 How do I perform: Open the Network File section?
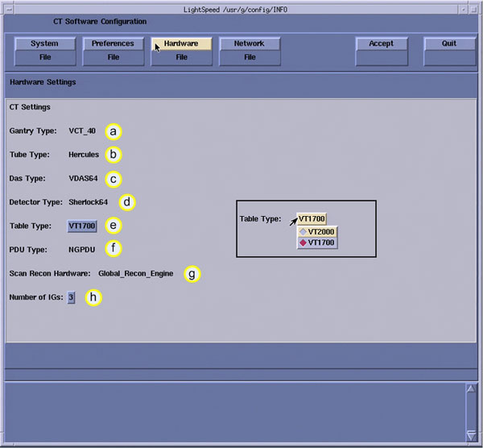pos(250,50)
